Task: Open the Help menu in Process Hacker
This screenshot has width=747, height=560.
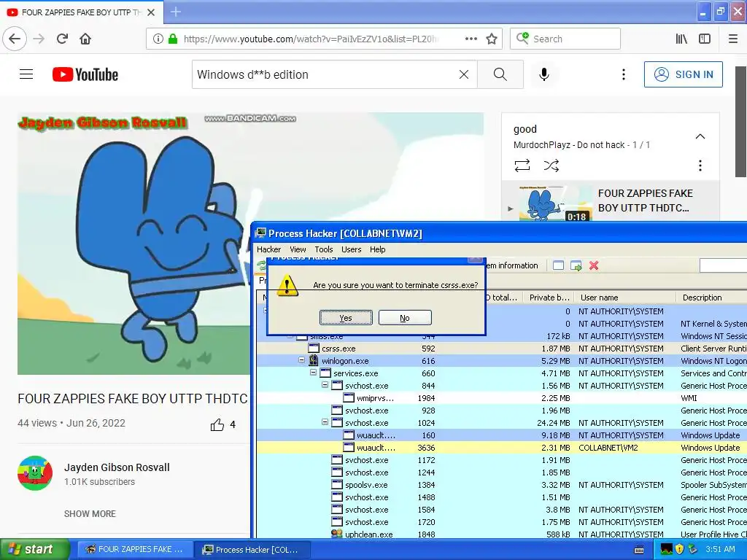Action: (377, 249)
